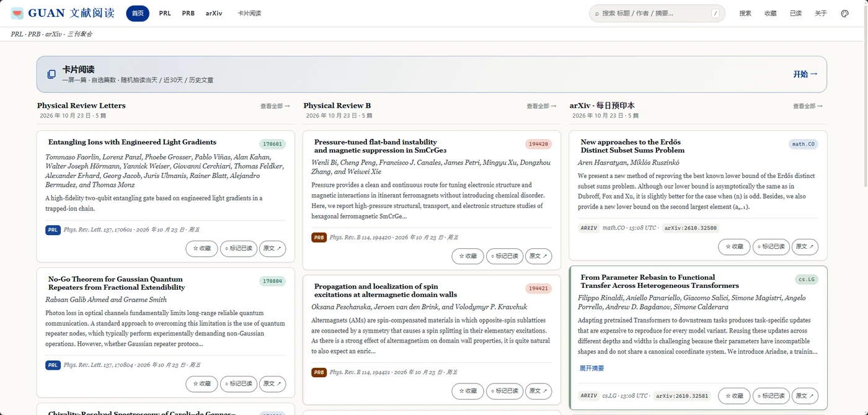Screen dimensions: 868x415
Task: View all Physical Review Letters articles
Action: [x=275, y=106]
